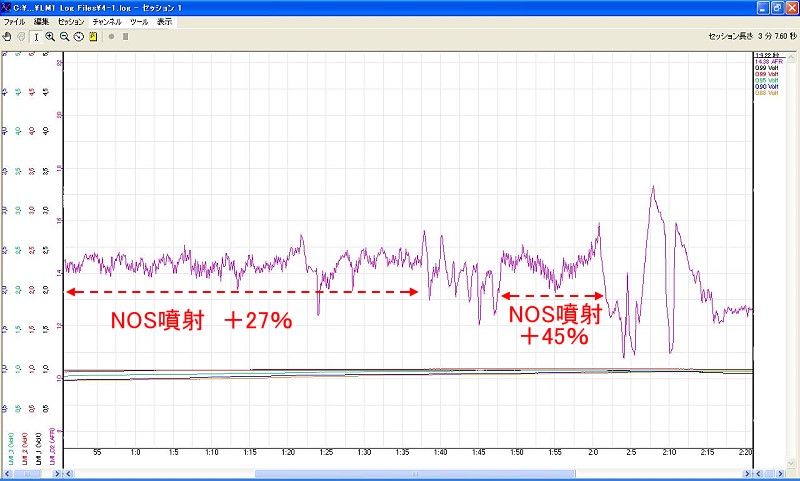Click the greyed-out grab hand tool
800x481 pixels.
tap(21, 37)
